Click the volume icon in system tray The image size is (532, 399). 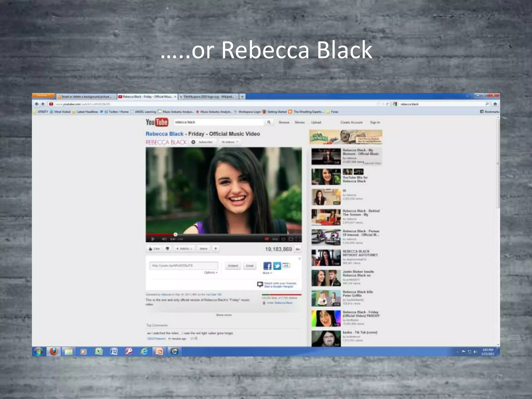(x=476, y=352)
